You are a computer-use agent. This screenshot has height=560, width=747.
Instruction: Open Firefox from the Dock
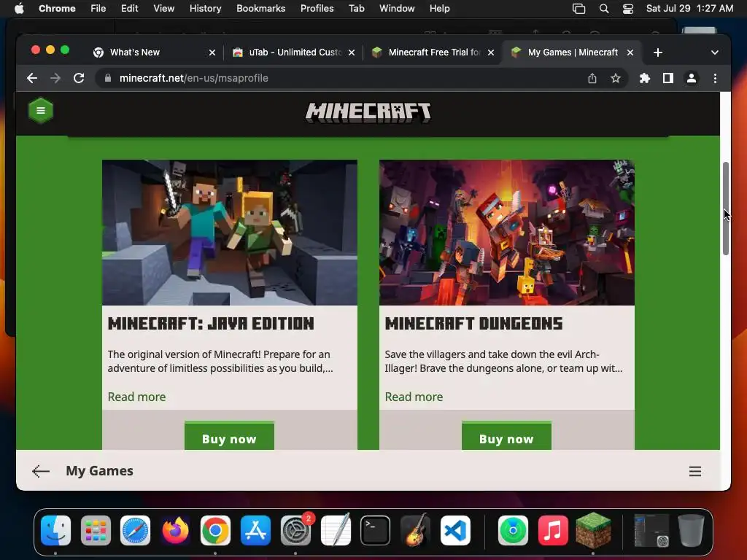coord(175,530)
